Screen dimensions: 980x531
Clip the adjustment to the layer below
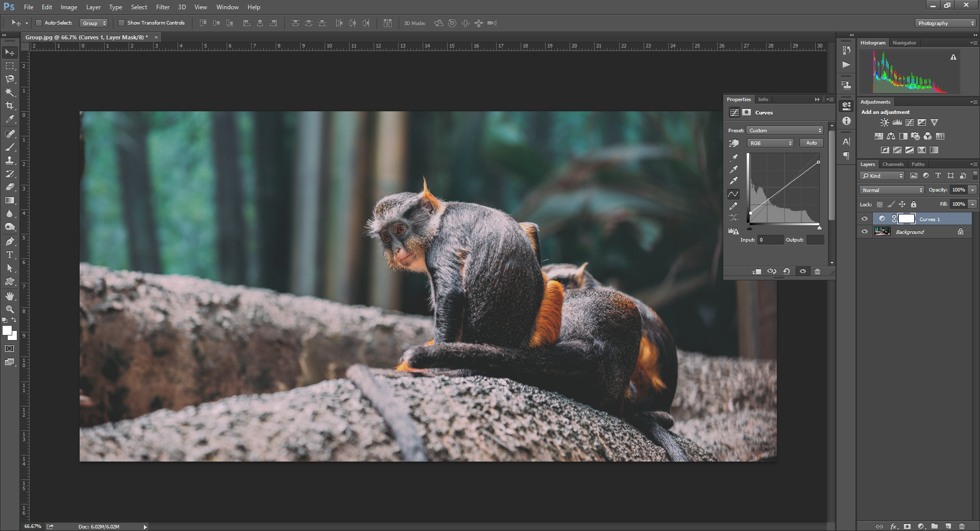click(756, 272)
